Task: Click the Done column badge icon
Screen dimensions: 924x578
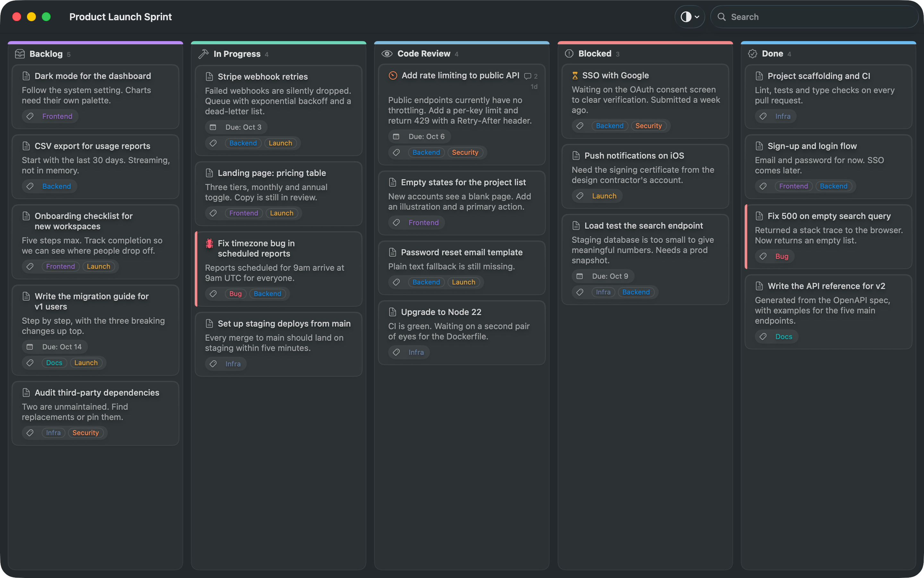Action: tap(753, 54)
